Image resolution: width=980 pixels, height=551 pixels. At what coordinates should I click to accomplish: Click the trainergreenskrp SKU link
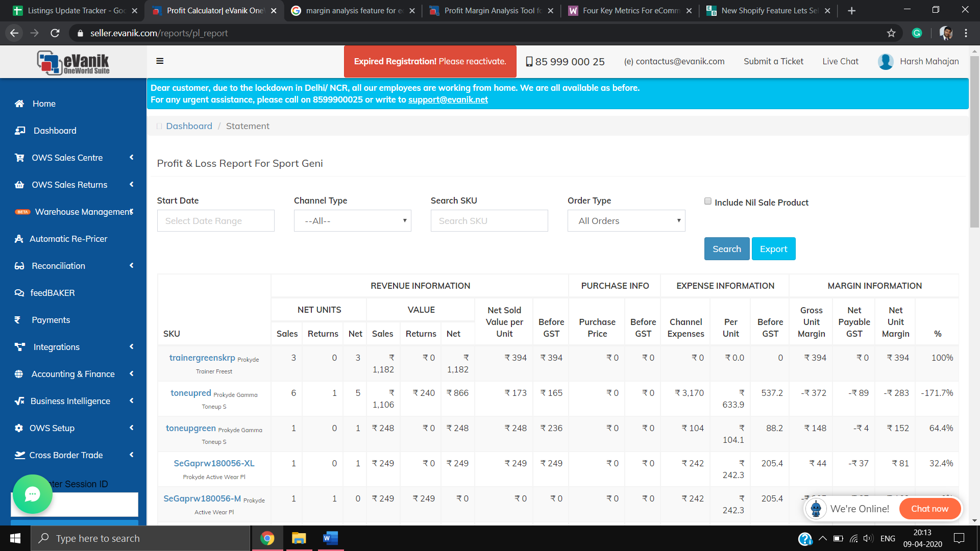(202, 357)
